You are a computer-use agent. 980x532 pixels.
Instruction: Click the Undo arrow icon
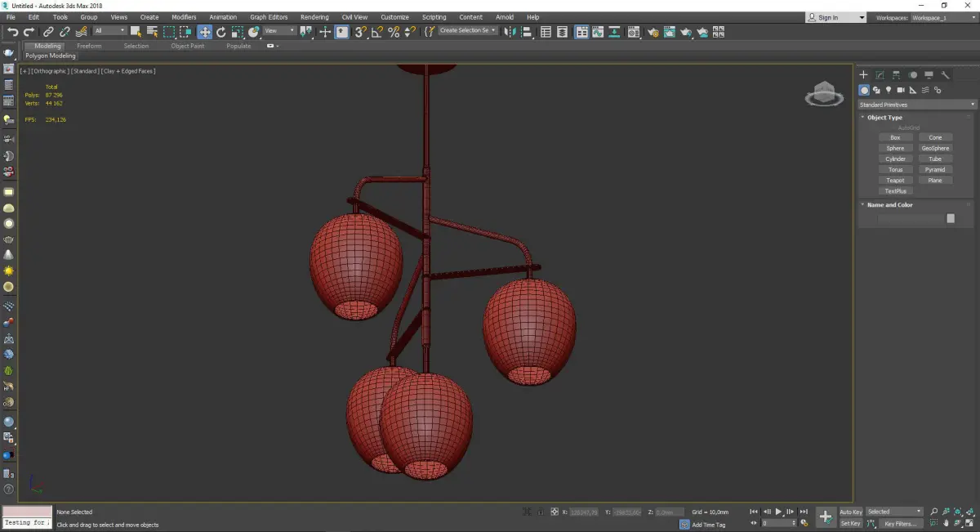12,32
